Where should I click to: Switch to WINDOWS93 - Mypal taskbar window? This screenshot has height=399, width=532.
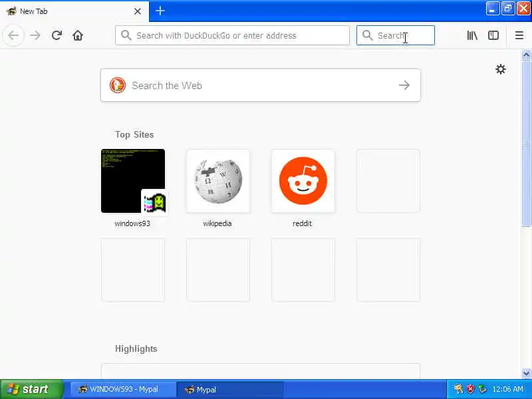tap(123, 389)
